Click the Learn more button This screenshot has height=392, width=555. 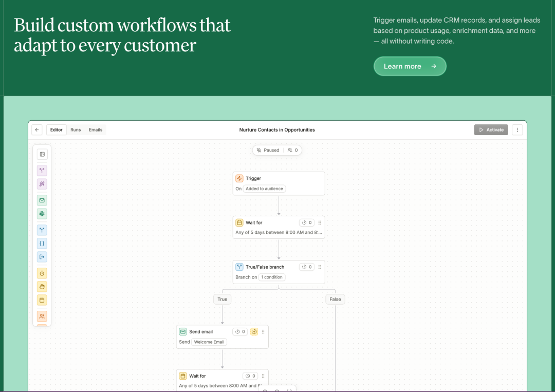(410, 66)
